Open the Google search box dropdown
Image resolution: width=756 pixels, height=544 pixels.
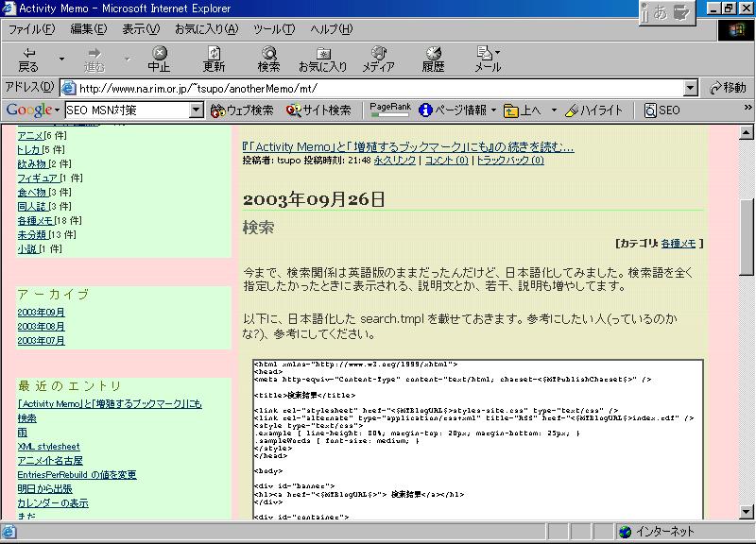coord(197,110)
